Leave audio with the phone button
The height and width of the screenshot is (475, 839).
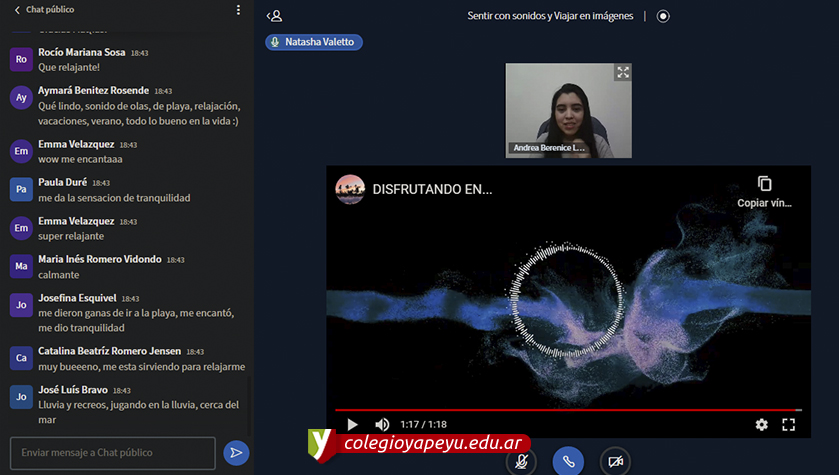tap(568, 460)
